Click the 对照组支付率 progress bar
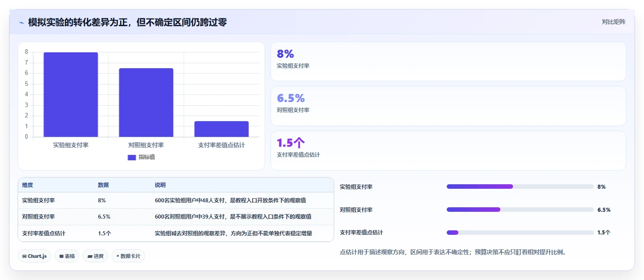This screenshot has height=280, width=644. 520,210
